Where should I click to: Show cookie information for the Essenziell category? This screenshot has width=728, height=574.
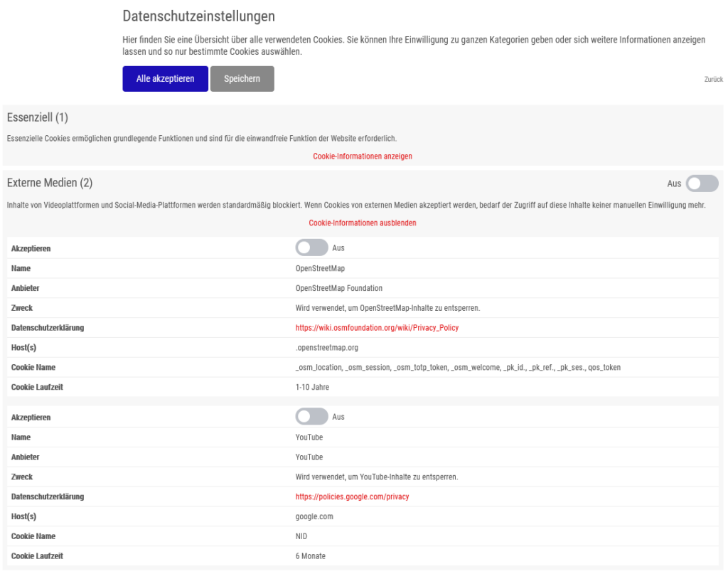362,156
